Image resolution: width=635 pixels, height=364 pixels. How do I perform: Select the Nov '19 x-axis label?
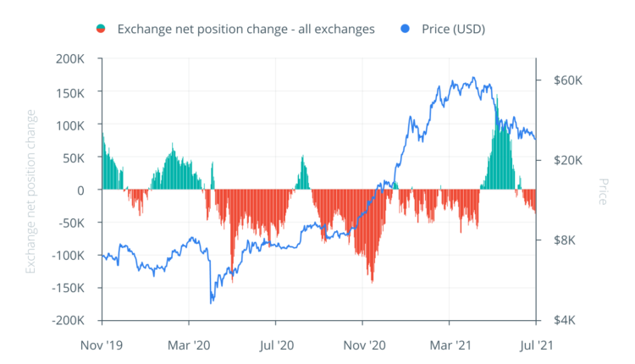(102, 345)
